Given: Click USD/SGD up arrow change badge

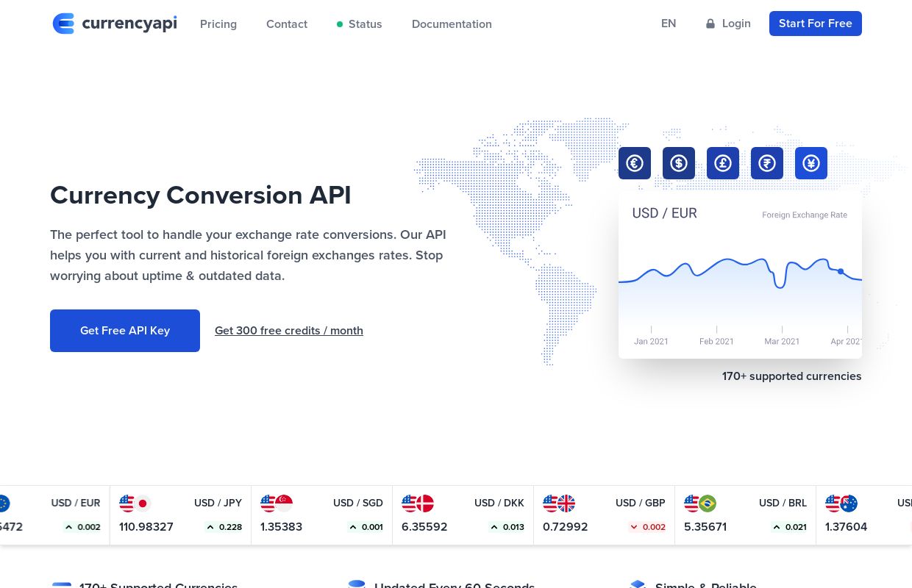Looking at the screenshot, I should (x=365, y=527).
